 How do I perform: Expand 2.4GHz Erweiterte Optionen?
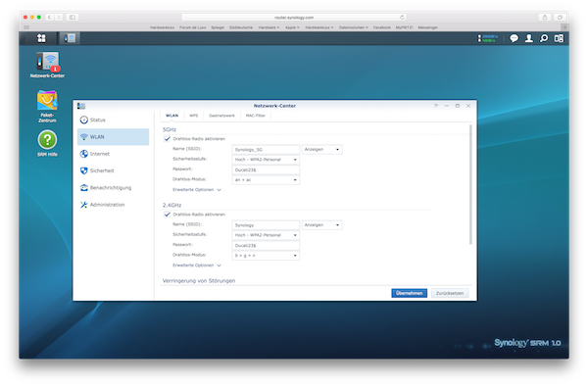coord(197,265)
